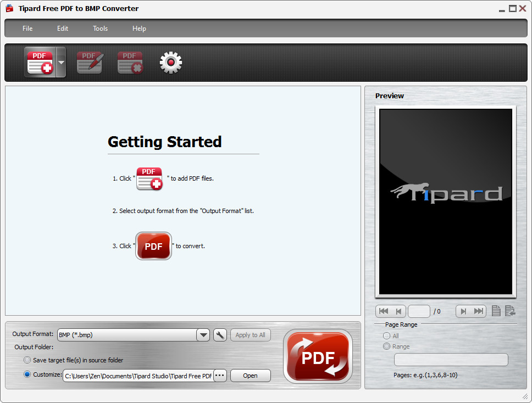The width and height of the screenshot is (532, 403).
Task: Click the page number input field
Action: pyautogui.click(x=419, y=311)
